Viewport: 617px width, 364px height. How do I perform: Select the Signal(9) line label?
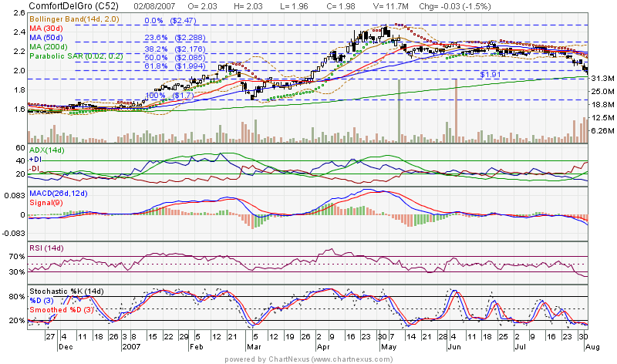point(46,202)
